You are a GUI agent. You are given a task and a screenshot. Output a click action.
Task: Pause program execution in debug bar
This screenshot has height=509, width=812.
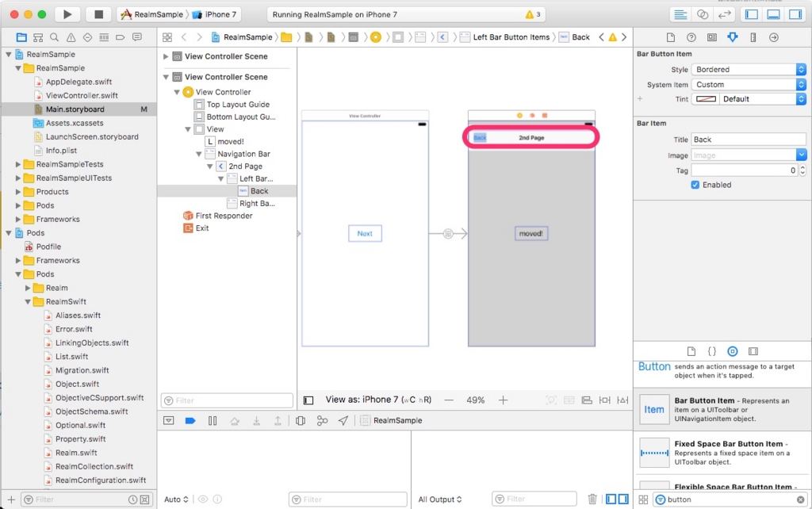click(213, 420)
